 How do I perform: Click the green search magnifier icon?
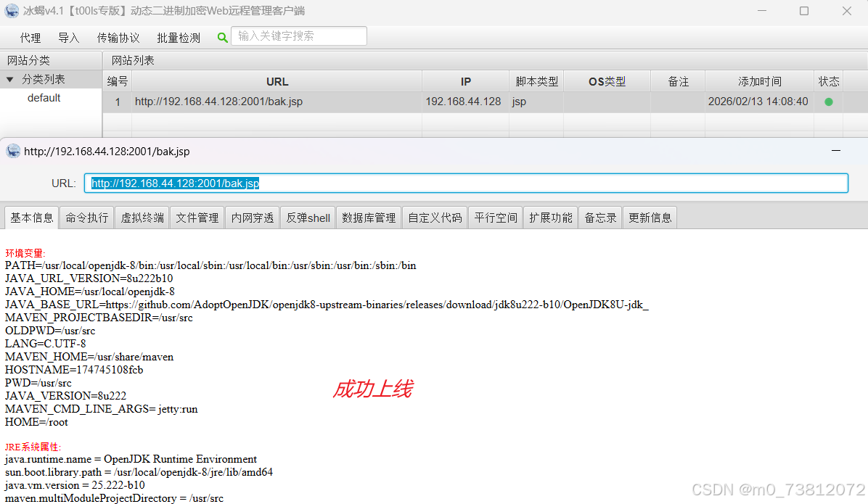pos(223,38)
